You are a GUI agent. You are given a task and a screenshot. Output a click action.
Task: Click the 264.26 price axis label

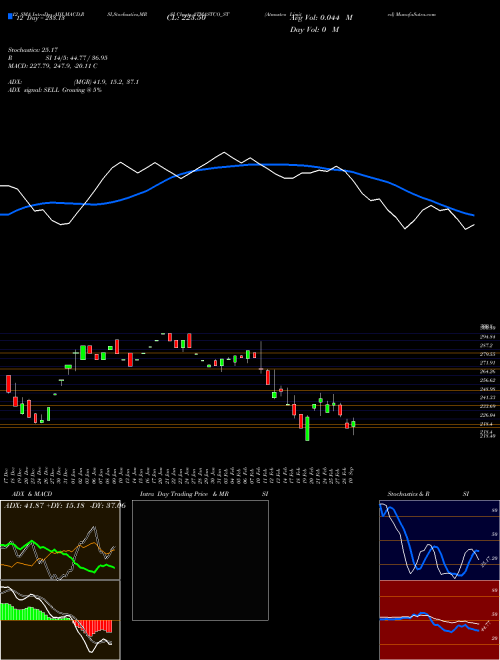(489, 371)
